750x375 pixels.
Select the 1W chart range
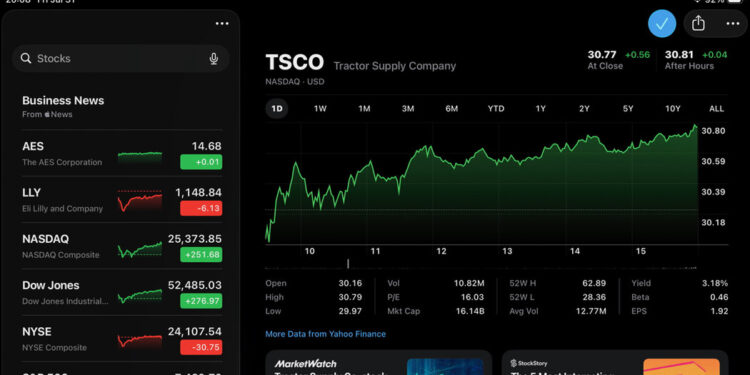(x=320, y=109)
